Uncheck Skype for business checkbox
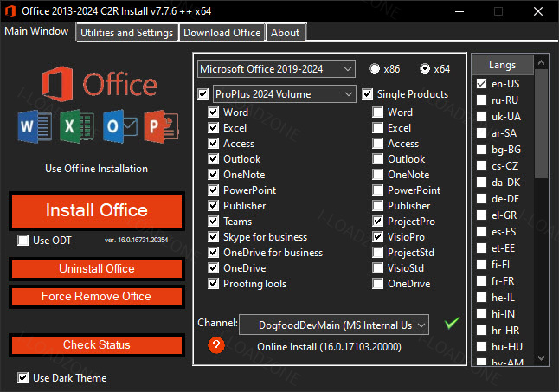559x392 pixels. (213, 237)
